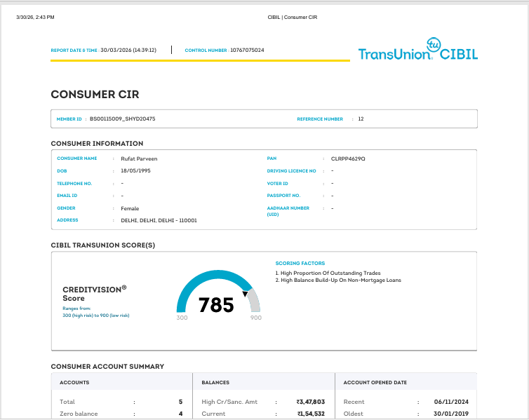Click the SCORING FACTORS heading
529x420 pixels.
click(x=300, y=263)
